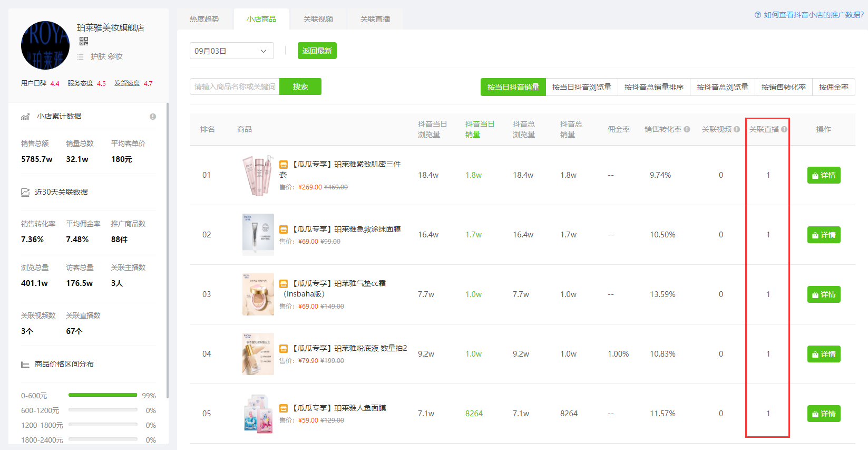Click the 1200-1800元 price range bar

(x=103, y=425)
